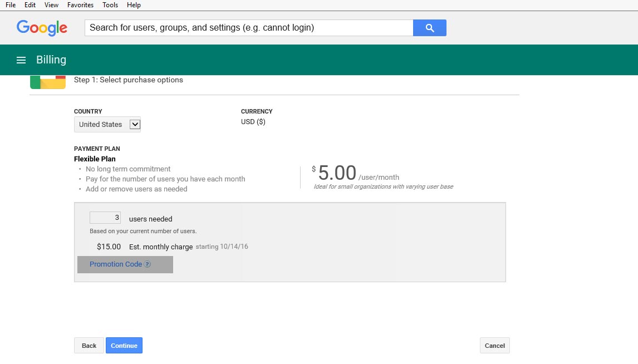Image resolution: width=638 pixels, height=364 pixels.
Task: Open the View menu
Action: [x=51, y=5]
